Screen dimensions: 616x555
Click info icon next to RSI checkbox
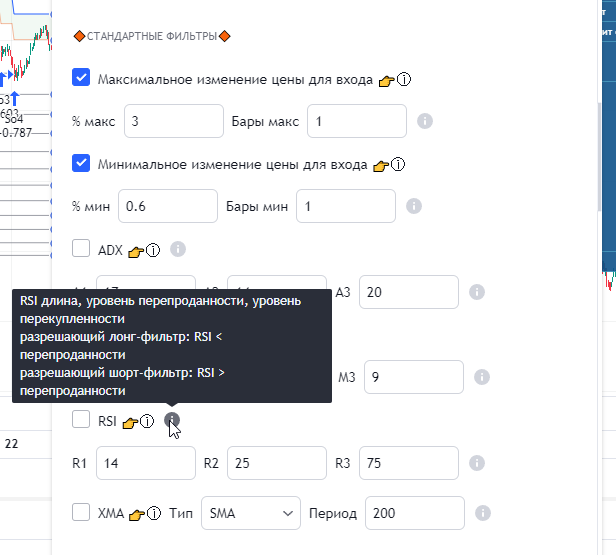(172, 421)
